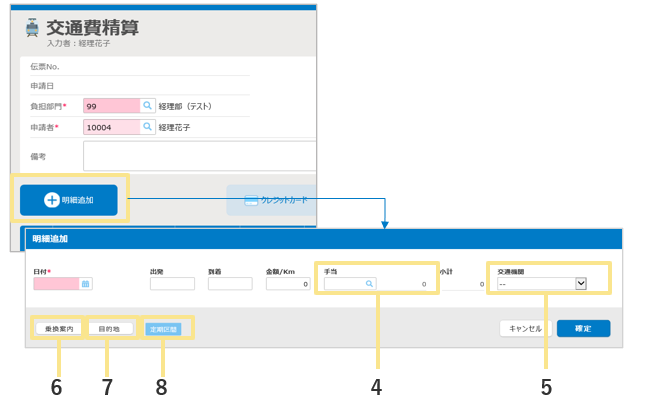Viewport: 649px width, 407px height.
Task: Click the 金額/Km amount field
Action: pyautogui.click(x=286, y=284)
